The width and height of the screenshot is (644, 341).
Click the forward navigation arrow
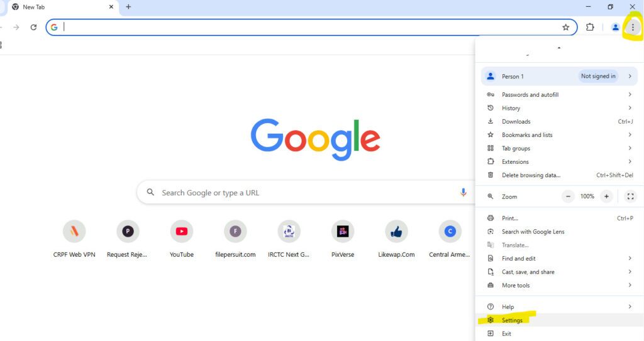tap(16, 27)
